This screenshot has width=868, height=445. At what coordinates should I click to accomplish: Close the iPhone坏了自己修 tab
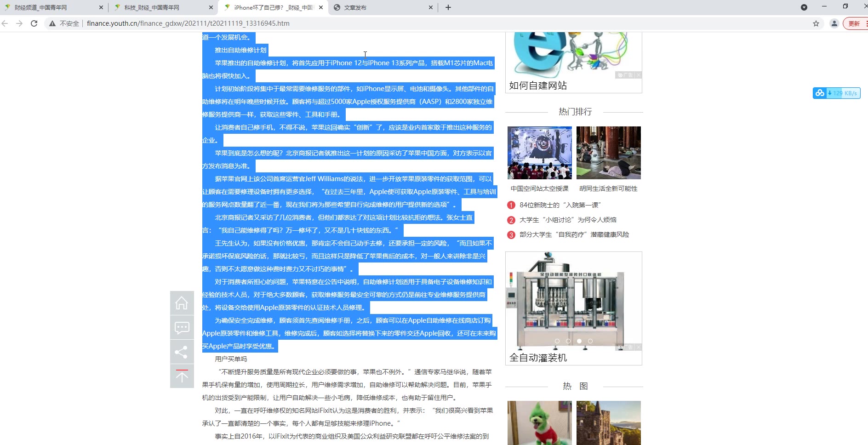pyautogui.click(x=321, y=8)
